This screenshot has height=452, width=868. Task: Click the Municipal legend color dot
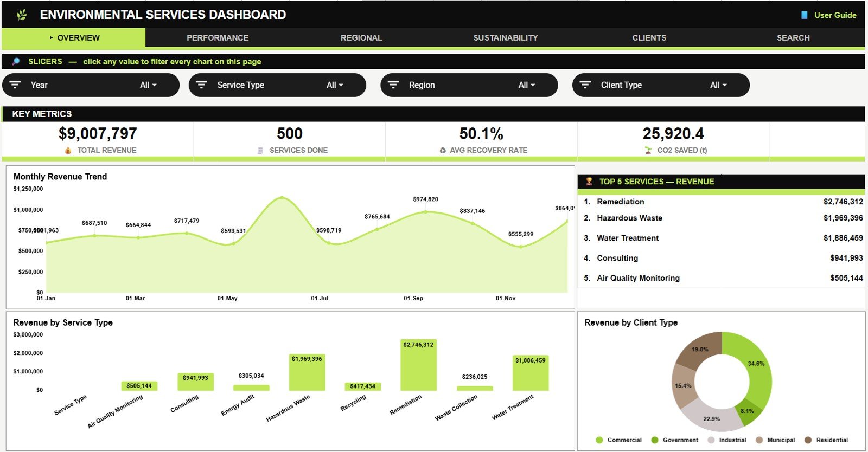(759, 440)
